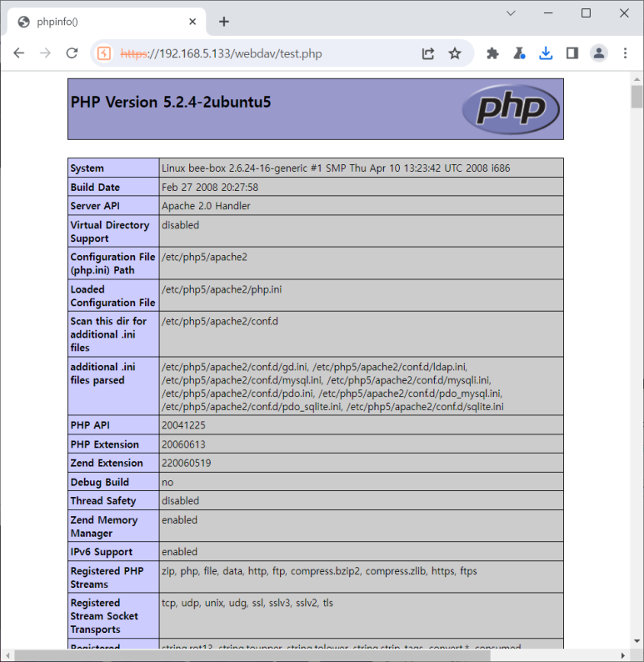Share this page via share icon
644x662 pixels.
[428, 53]
